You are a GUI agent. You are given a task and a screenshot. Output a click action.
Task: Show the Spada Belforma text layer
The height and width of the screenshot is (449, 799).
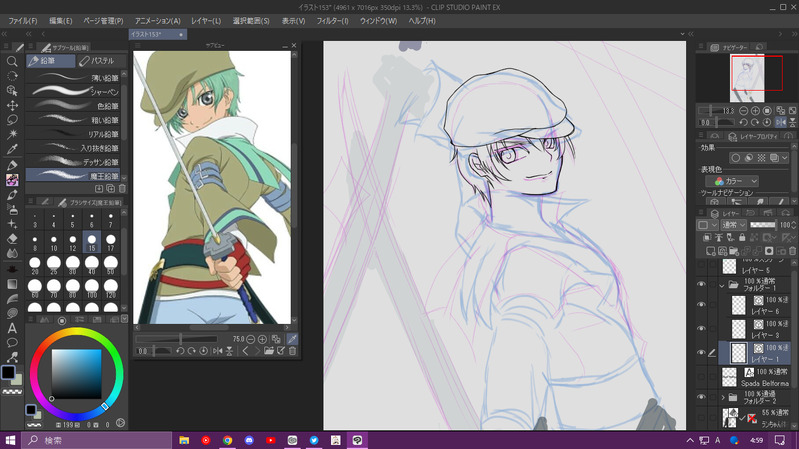click(x=701, y=377)
